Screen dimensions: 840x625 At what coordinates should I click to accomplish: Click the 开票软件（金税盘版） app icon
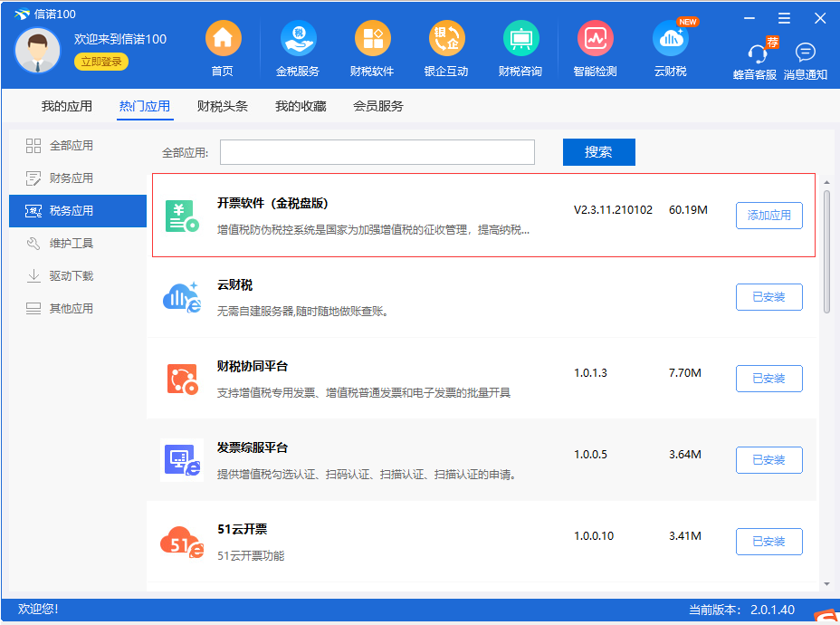tap(182, 216)
